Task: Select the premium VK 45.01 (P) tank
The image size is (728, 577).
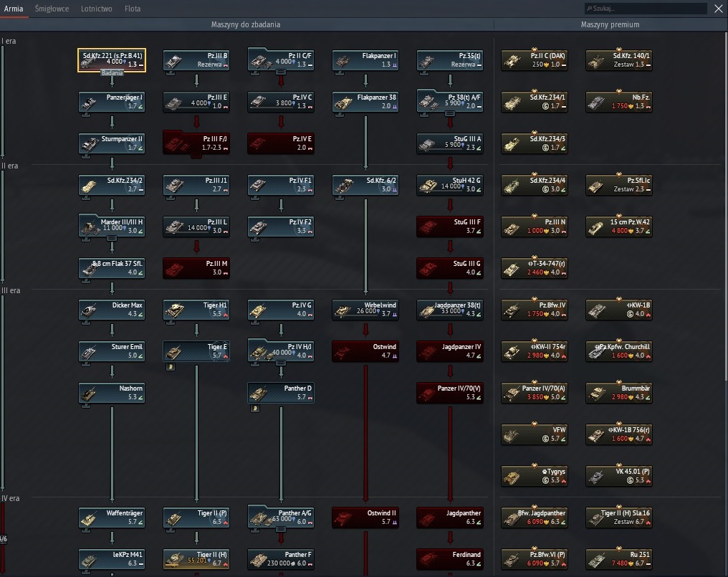Action: (x=619, y=476)
